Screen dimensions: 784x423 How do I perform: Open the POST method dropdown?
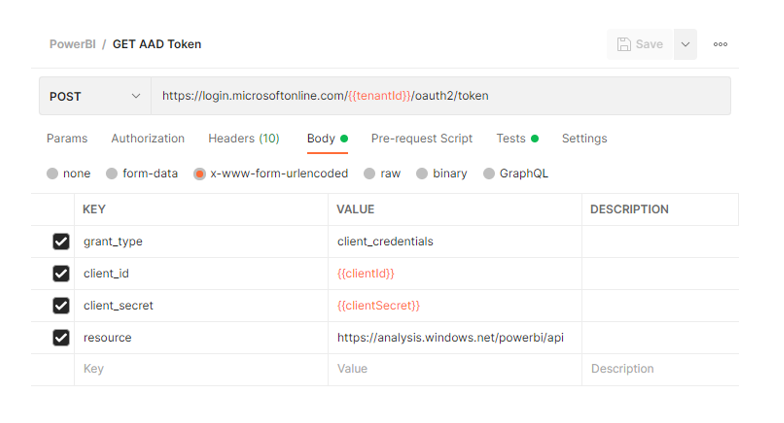click(95, 96)
